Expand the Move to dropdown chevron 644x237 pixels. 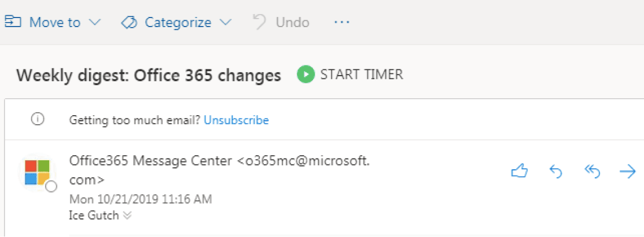pos(95,23)
